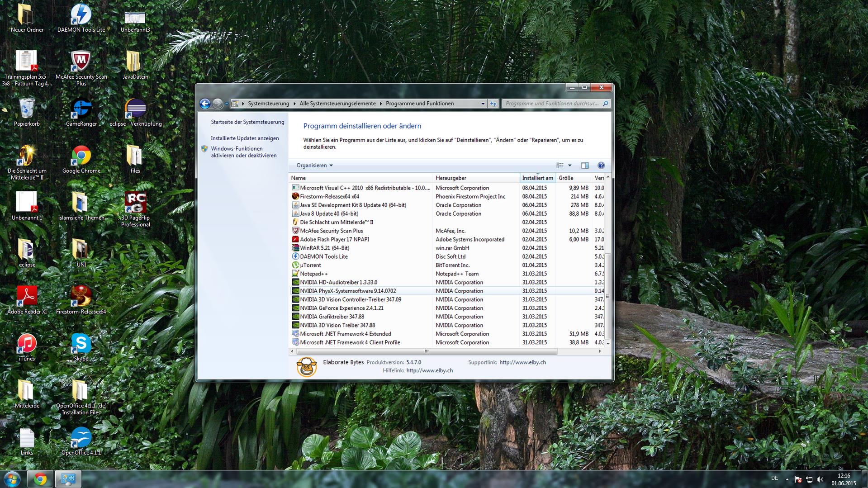Viewport: 868px width, 488px height.
Task: Sort by the Name column header
Action: coord(360,178)
